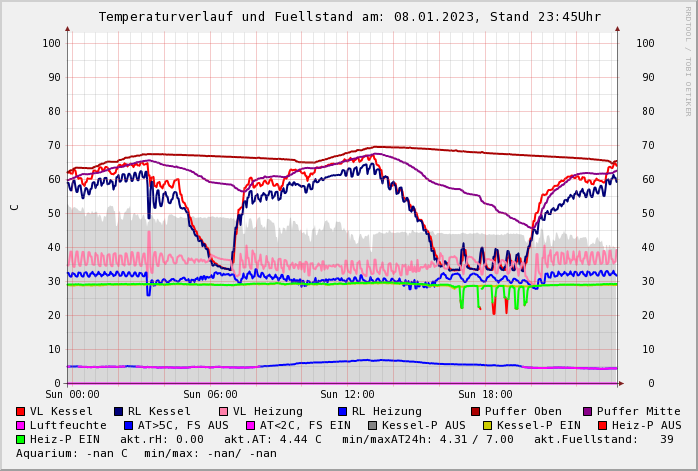Click the Sun 06:00 time axis label
Image resolution: width=698 pixels, height=471 pixels.
[210, 394]
